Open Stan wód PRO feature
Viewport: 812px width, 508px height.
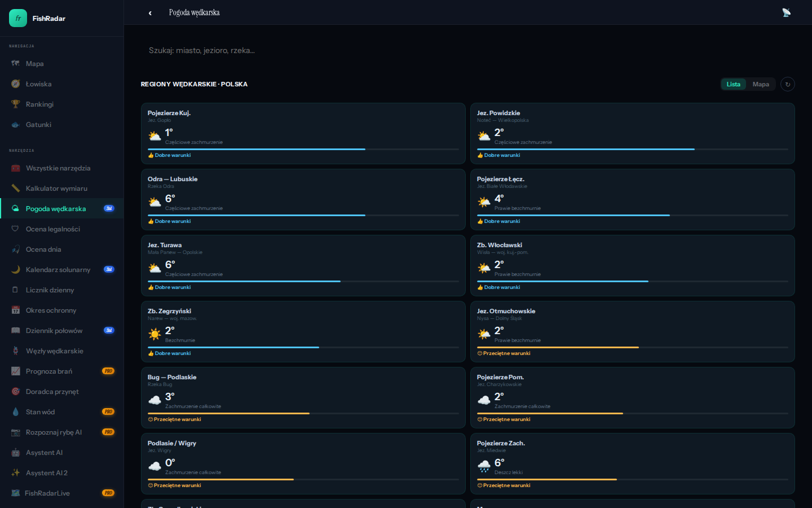click(41, 412)
